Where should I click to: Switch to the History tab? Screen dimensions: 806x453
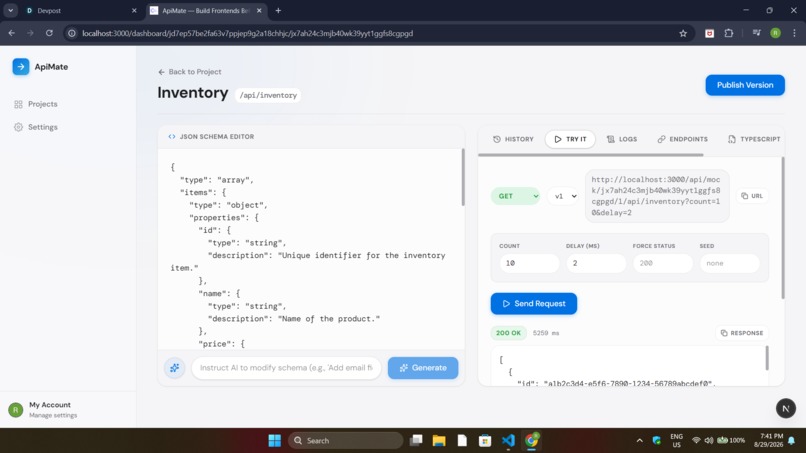(513, 139)
